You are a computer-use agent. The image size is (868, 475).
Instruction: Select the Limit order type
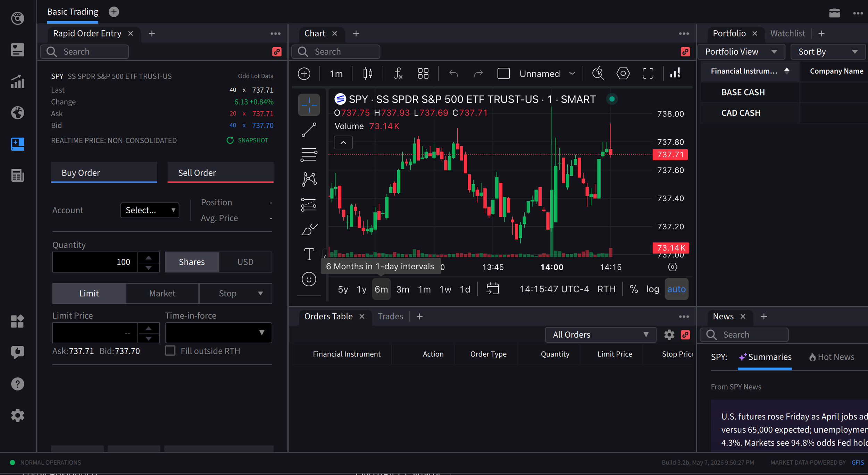coord(89,294)
